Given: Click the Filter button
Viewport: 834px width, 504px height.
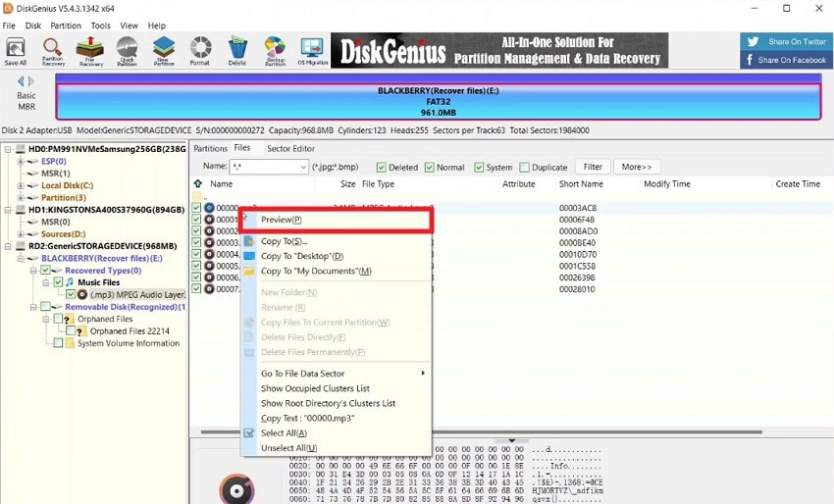Looking at the screenshot, I should (x=593, y=167).
